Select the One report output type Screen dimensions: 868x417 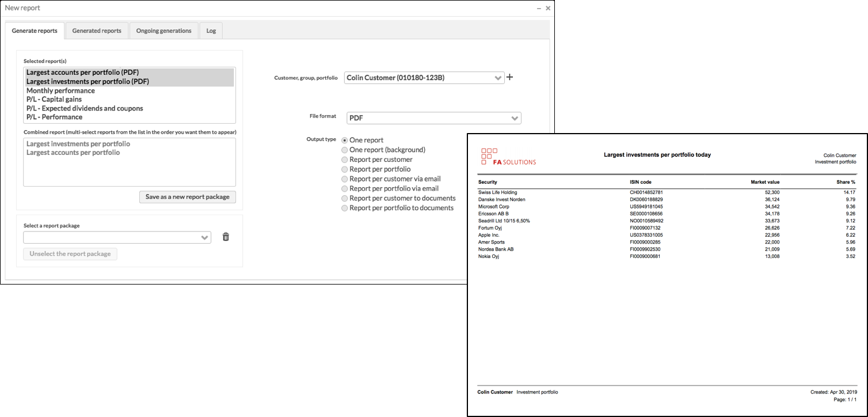(x=345, y=141)
